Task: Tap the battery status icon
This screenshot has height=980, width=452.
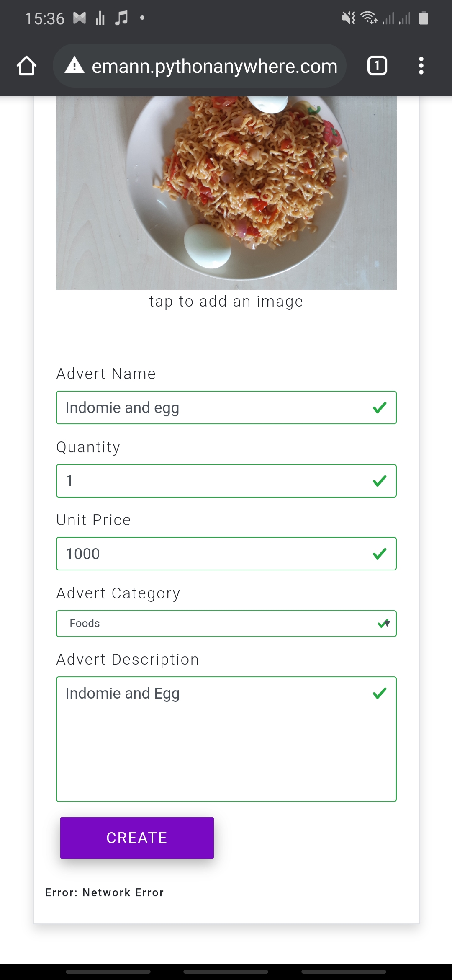Action: coord(424,18)
